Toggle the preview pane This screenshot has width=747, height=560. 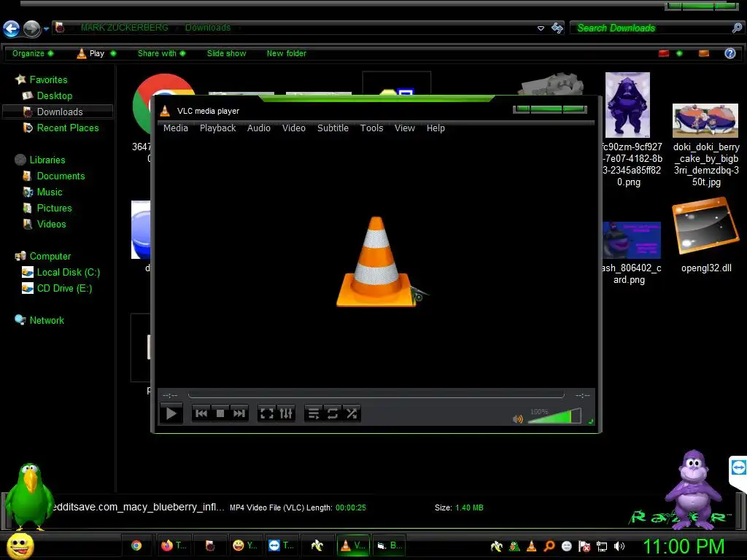pyautogui.click(x=704, y=53)
